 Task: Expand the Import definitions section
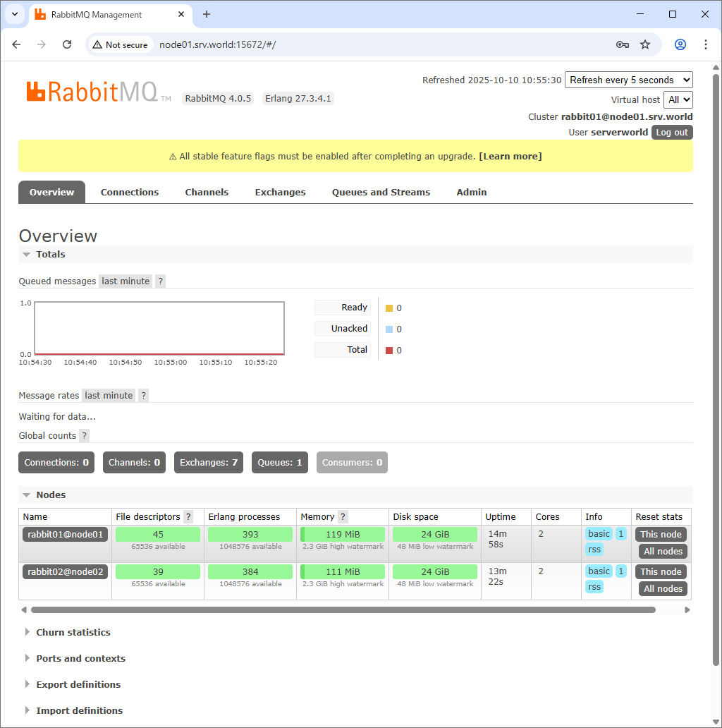pos(79,711)
